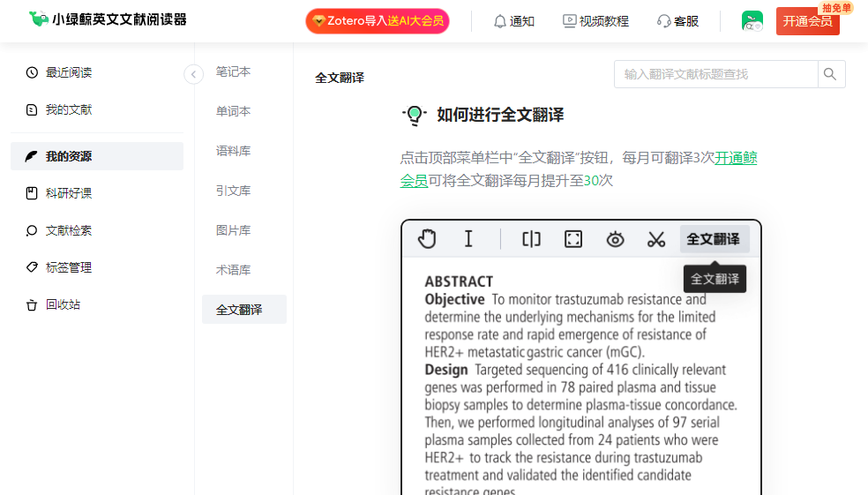
Task: Open 视频教程 video tutorials
Action: [595, 21]
